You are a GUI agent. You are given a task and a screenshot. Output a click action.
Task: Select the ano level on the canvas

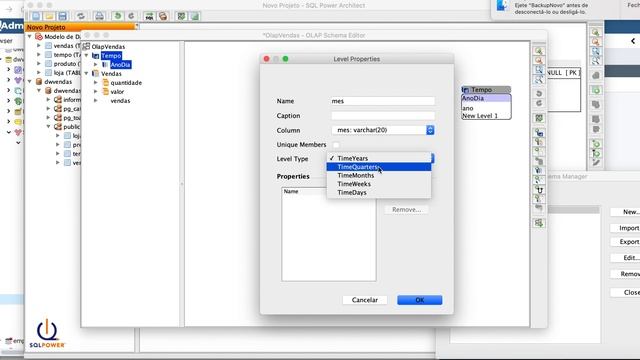pyautogui.click(x=468, y=108)
